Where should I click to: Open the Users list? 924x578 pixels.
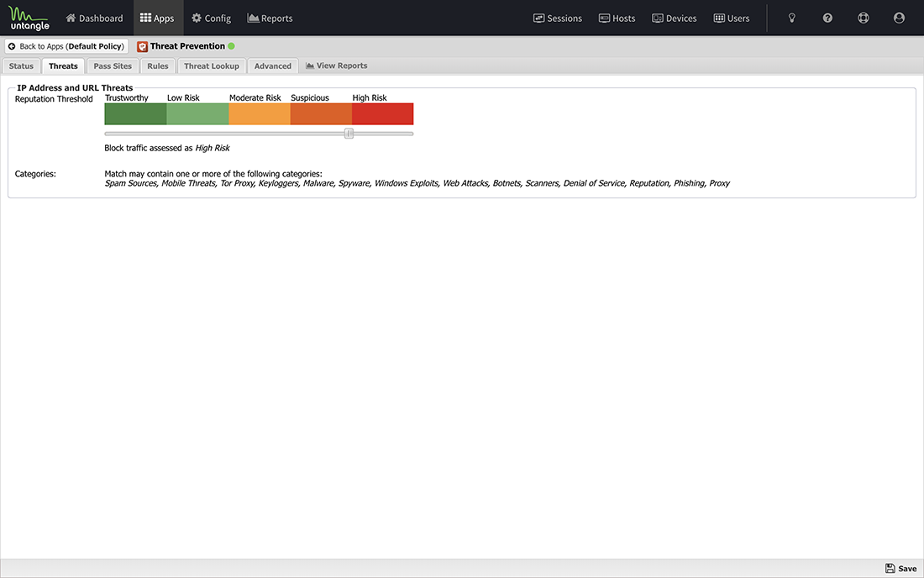coord(732,18)
